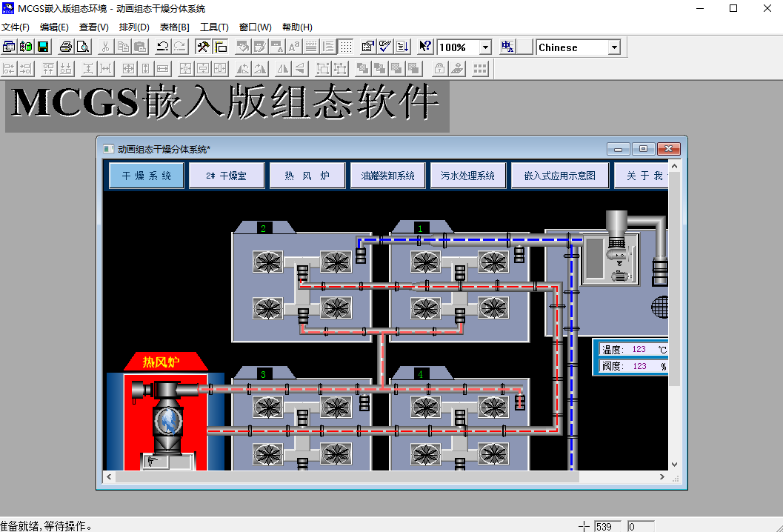The image size is (783, 532).
Task: Click the text alignment icon
Action: click(328, 47)
